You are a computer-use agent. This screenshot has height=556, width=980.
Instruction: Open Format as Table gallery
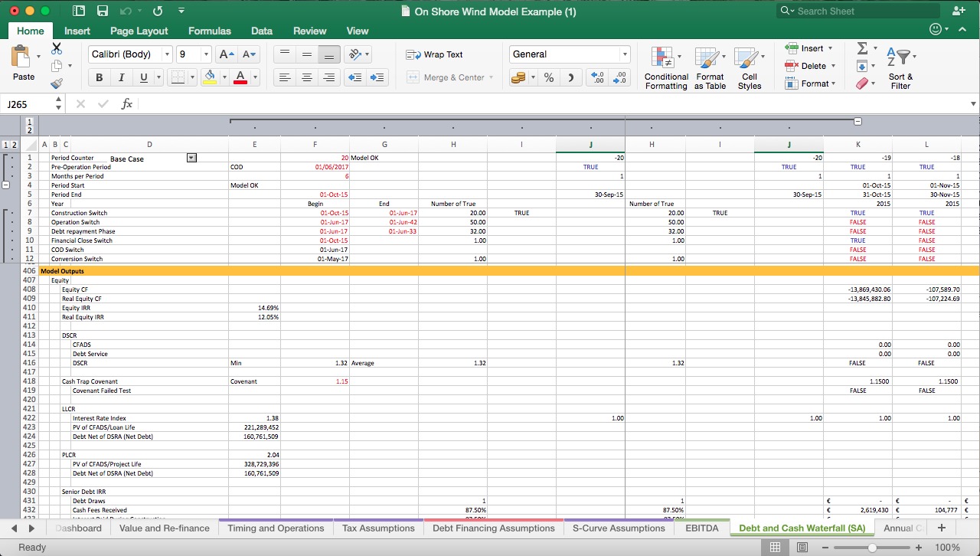(710, 67)
